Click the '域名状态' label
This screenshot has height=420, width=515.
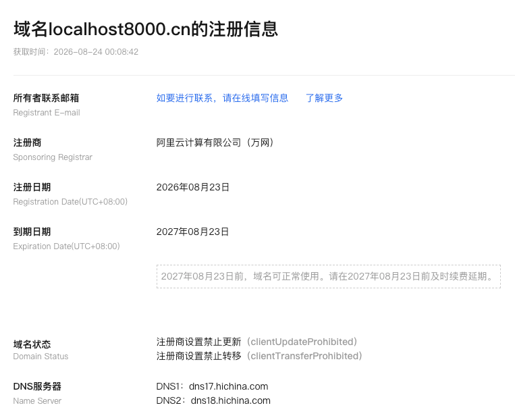pyautogui.click(x=32, y=344)
